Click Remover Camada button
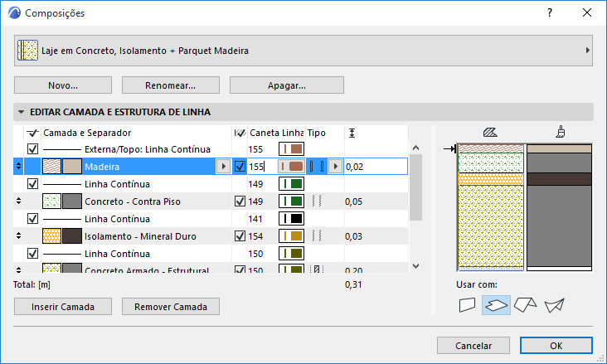 point(170,307)
